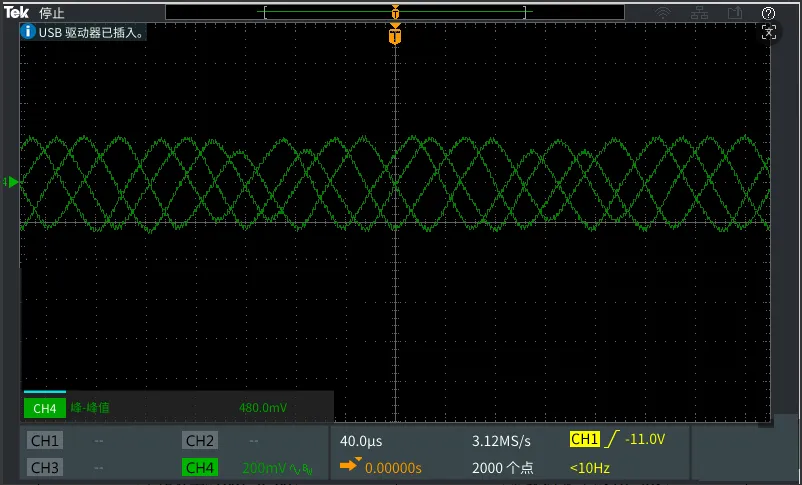Click the <10Hz trigger frequency readout

coord(589,468)
